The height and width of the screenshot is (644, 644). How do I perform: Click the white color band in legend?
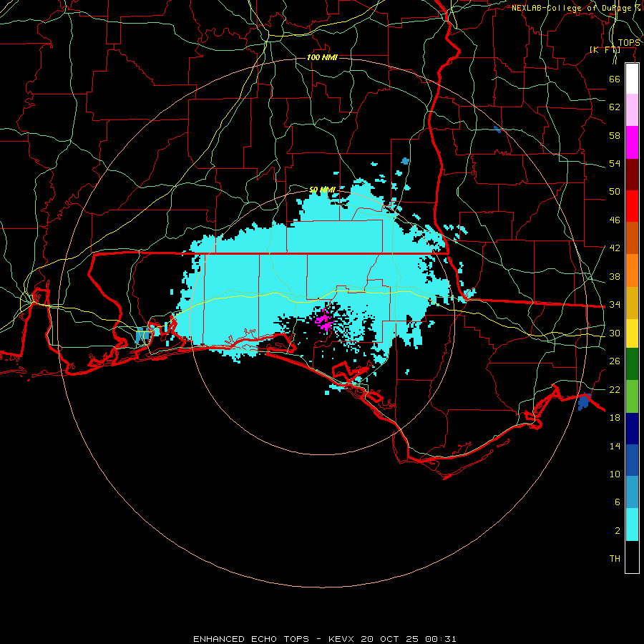pyautogui.click(x=632, y=79)
